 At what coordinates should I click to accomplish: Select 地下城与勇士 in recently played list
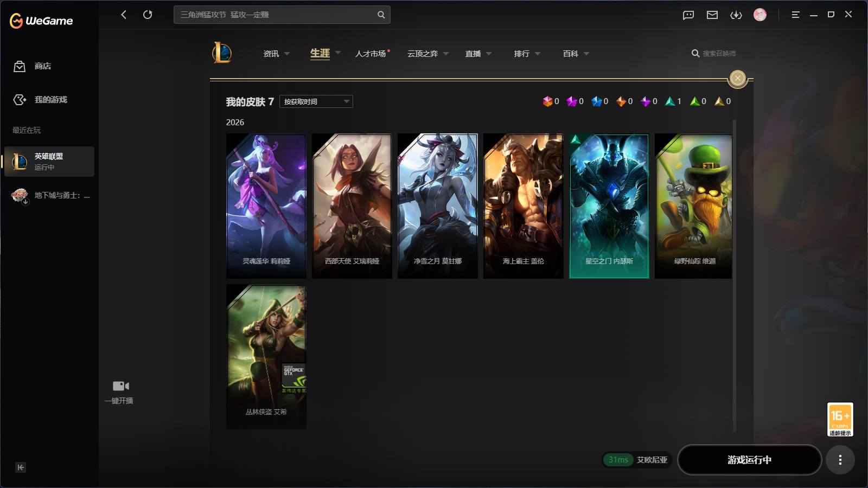click(x=49, y=195)
